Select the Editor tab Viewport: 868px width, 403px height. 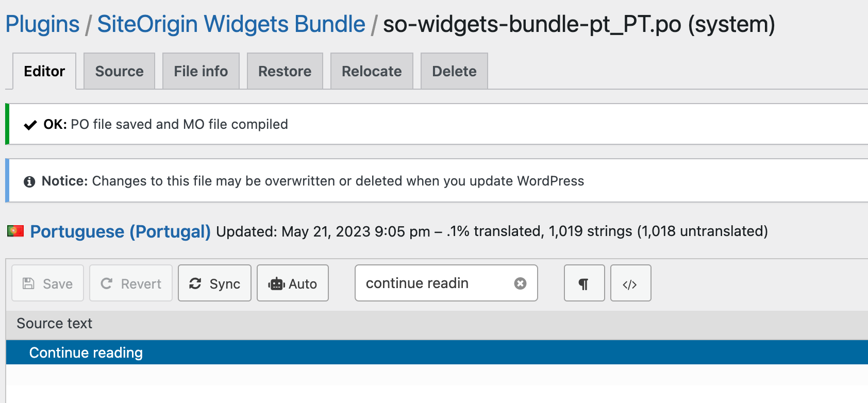pyautogui.click(x=44, y=71)
